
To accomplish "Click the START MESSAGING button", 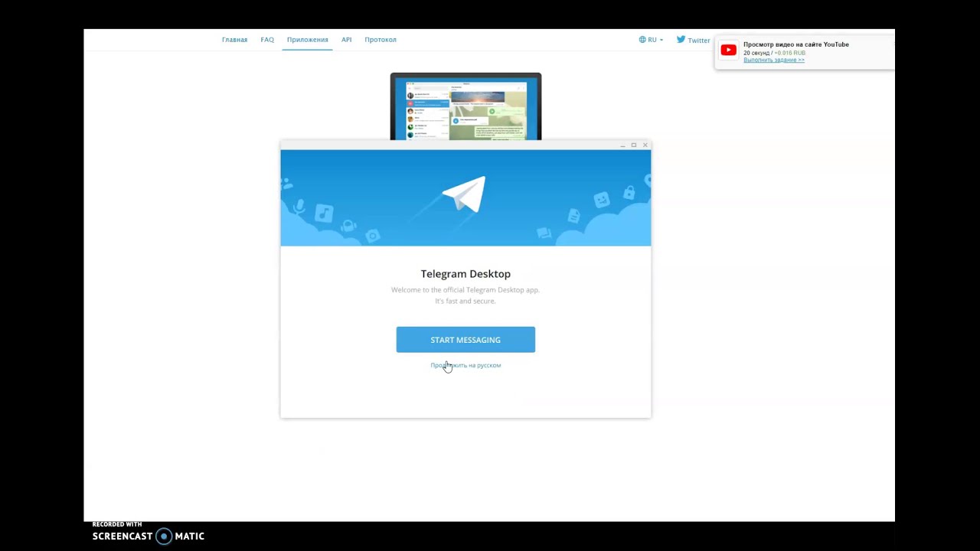I will [465, 340].
